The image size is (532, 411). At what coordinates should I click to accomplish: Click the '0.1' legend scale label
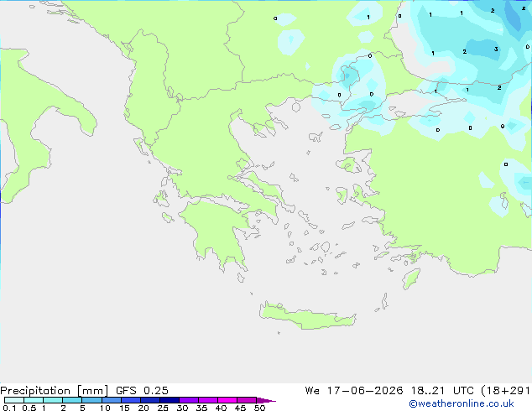pos(9,408)
